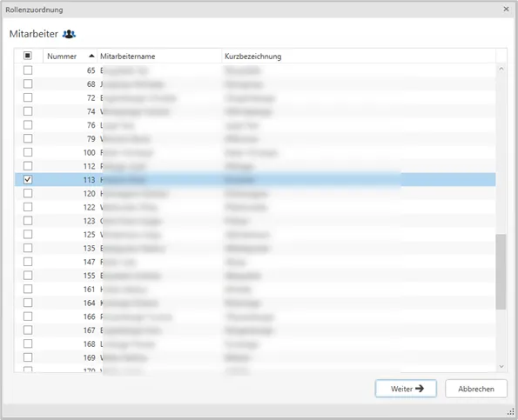Viewport: 518px width, 420px height.
Task: Click the Abbrechen button
Action: coord(476,389)
